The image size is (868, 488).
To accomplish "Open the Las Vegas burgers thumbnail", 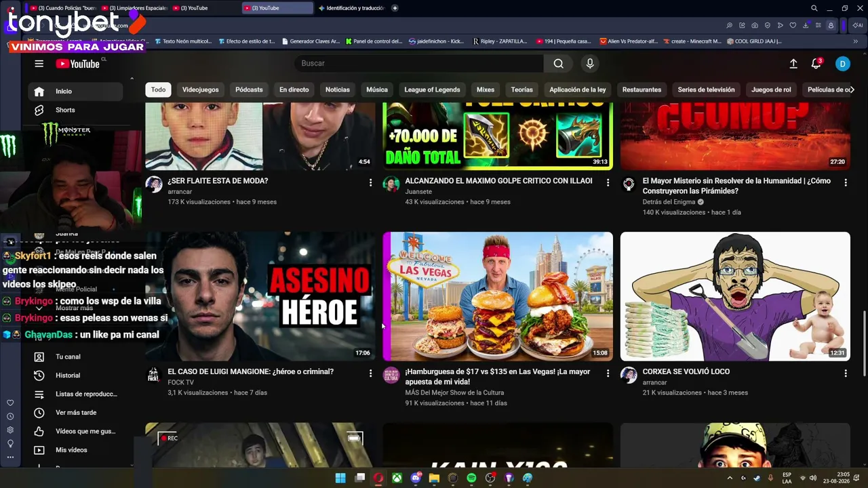I will 498,296.
